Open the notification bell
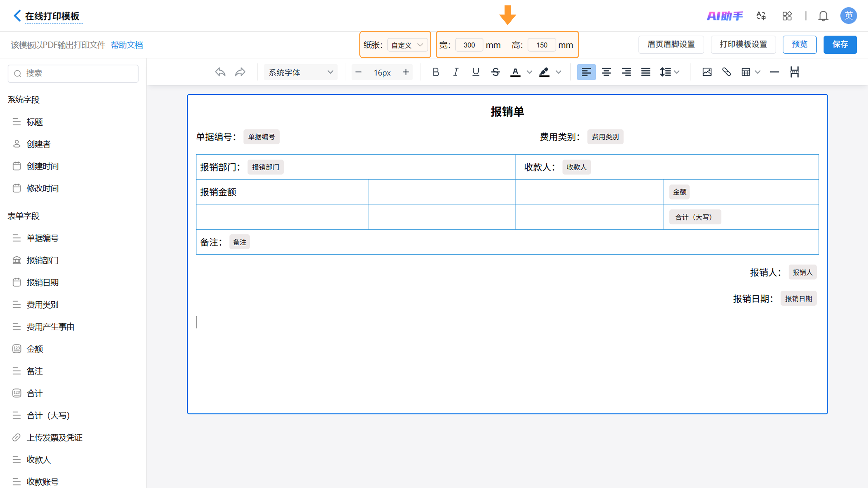This screenshot has height=488, width=868. coord(823,16)
